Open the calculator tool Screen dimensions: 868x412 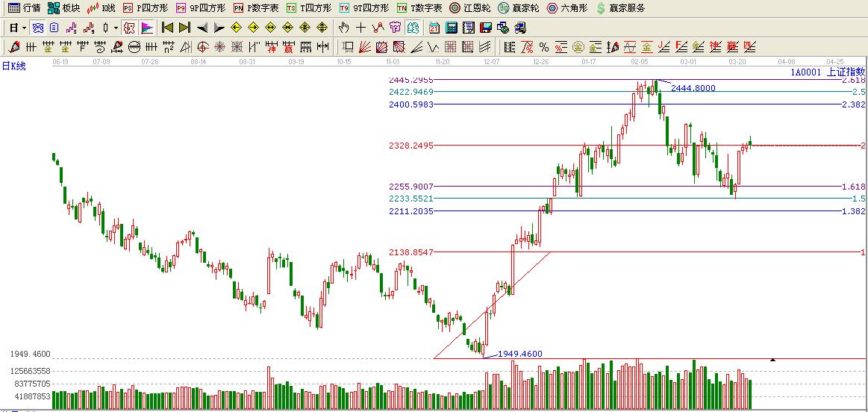tap(451, 28)
